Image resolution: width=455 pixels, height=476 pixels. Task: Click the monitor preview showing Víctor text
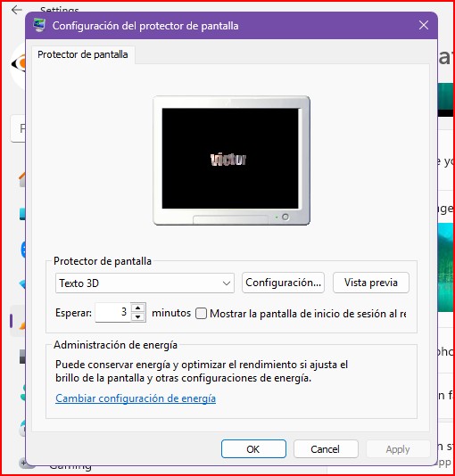click(x=231, y=160)
